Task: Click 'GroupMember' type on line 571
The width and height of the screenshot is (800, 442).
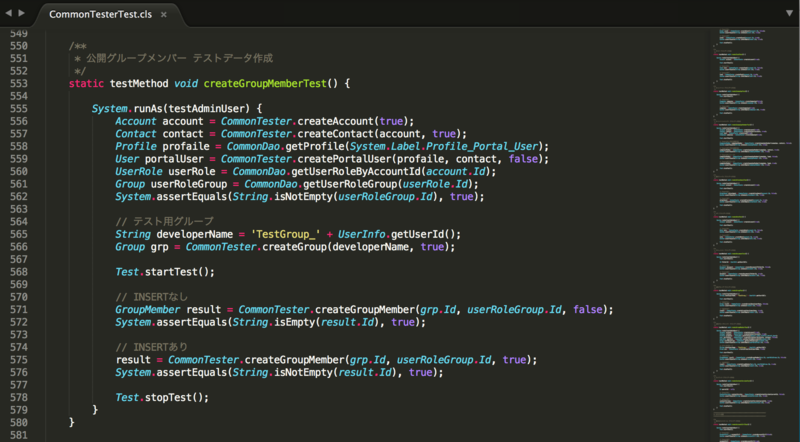Action: pyautogui.click(x=147, y=309)
